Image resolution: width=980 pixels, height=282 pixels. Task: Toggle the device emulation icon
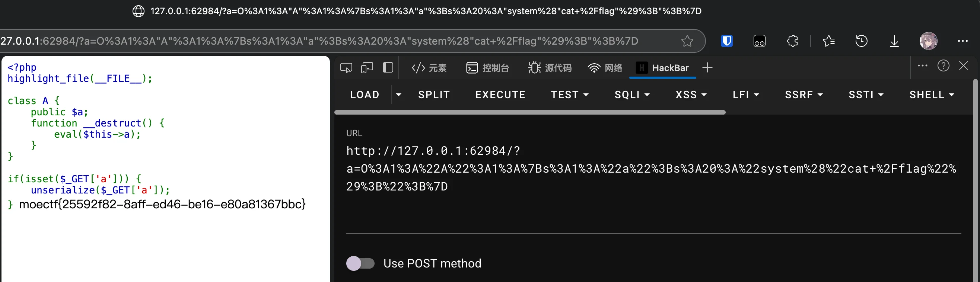tap(367, 68)
